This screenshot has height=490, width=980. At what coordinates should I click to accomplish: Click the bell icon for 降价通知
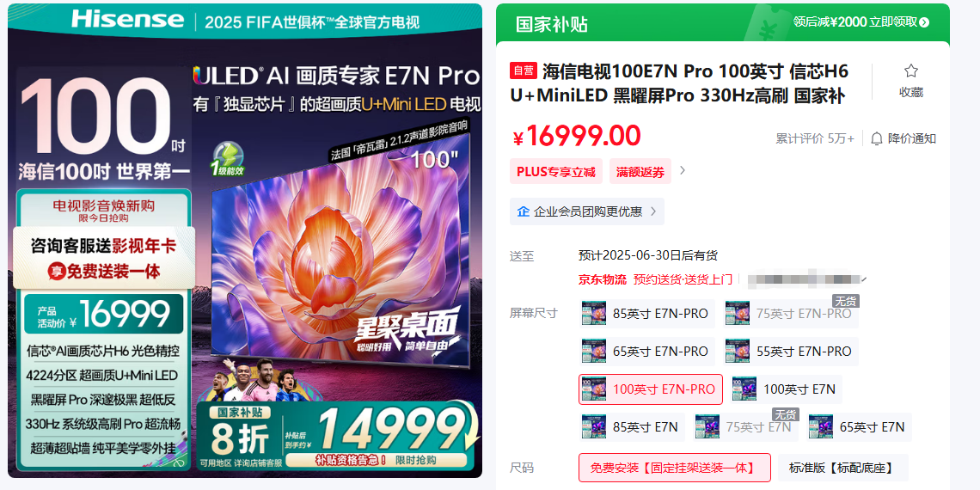[877, 138]
